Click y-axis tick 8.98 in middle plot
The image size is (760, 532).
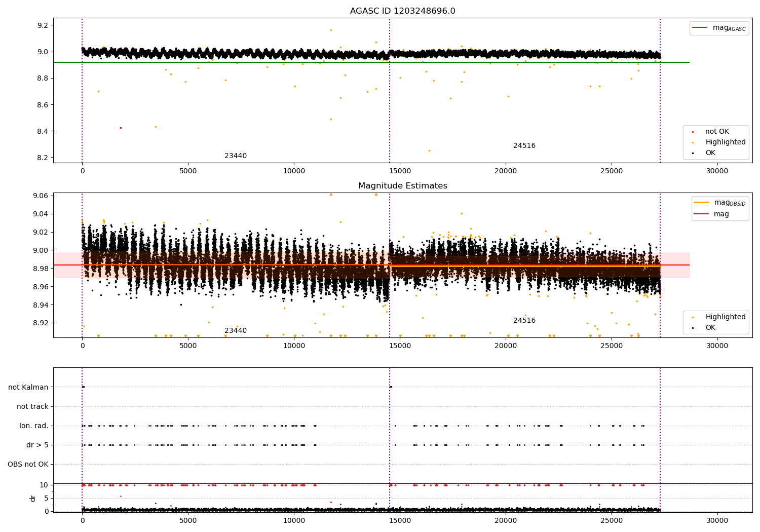[41, 269]
